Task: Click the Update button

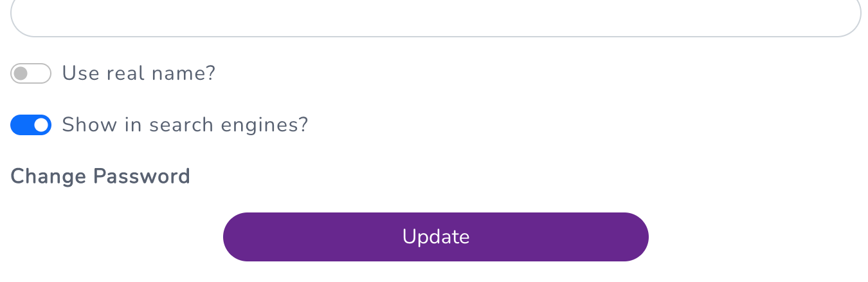Action: (x=435, y=237)
